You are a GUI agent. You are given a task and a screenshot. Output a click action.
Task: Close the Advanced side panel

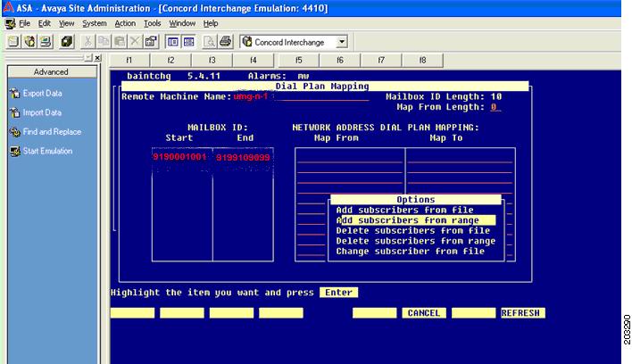tap(98, 58)
